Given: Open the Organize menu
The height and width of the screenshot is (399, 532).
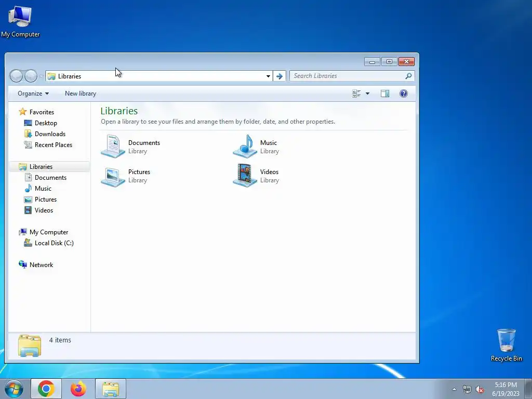Looking at the screenshot, I should pyautogui.click(x=33, y=94).
